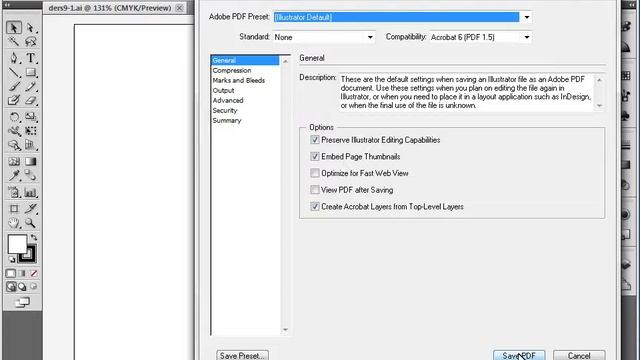
Task: Activate the Hand tool
Action: tap(14, 223)
